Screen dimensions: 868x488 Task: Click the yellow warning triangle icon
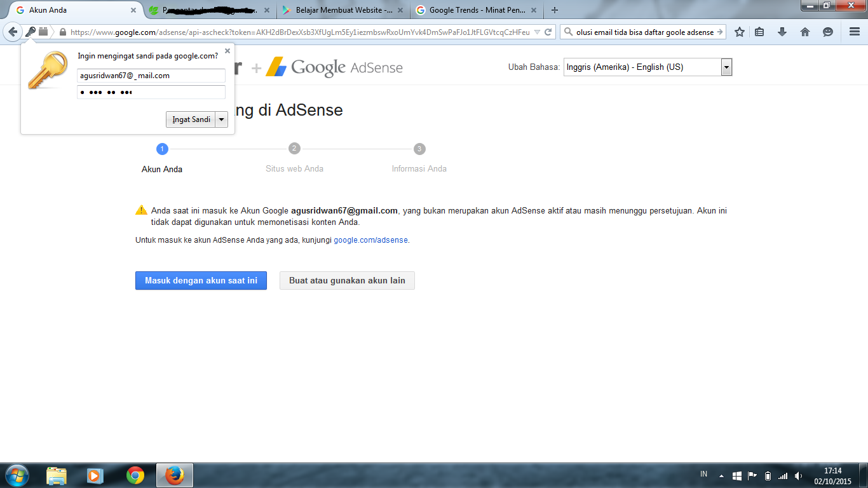tap(141, 210)
